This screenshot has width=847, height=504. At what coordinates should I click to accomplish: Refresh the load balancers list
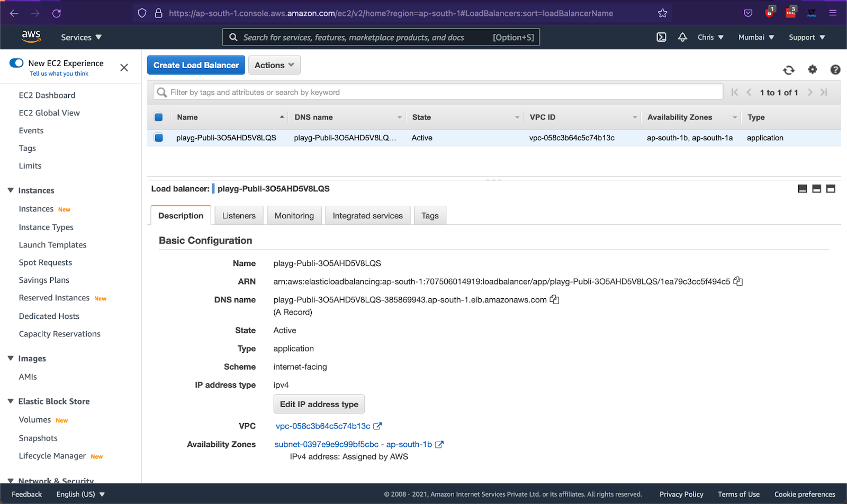tap(789, 70)
